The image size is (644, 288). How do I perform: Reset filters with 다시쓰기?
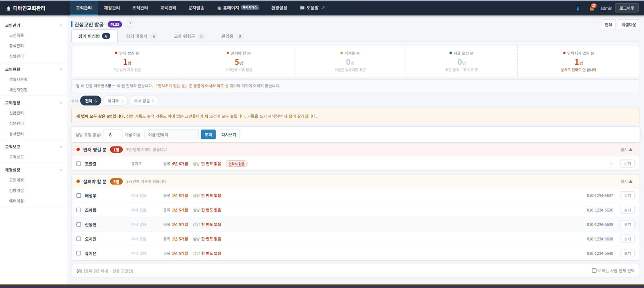click(229, 135)
